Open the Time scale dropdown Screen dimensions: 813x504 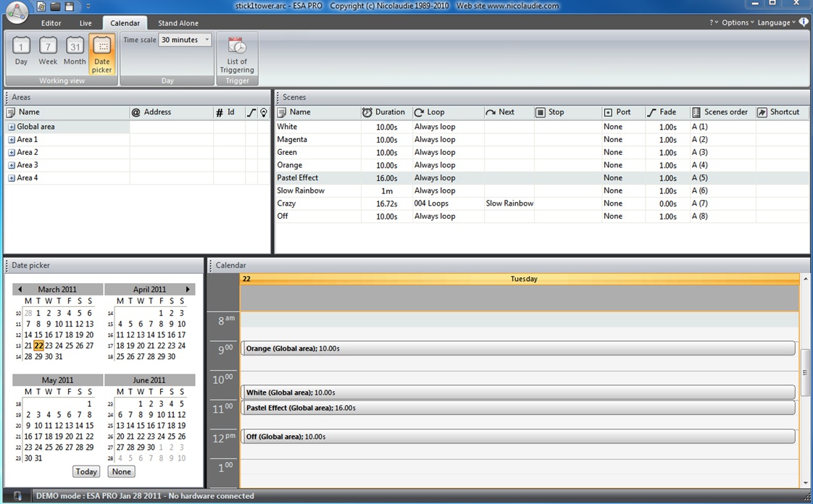pos(185,40)
